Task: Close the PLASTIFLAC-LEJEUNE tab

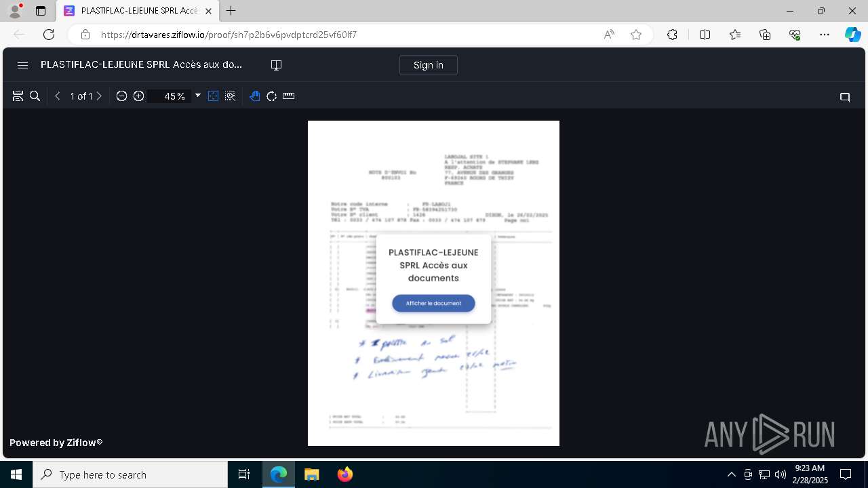Action: [x=208, y=11]
